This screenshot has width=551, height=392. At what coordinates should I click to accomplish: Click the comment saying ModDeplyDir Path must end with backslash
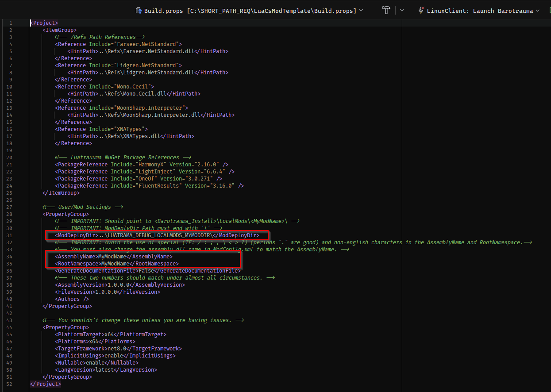pos(139,228)
